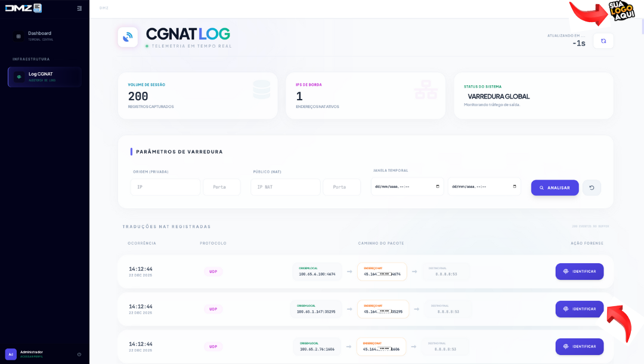Click IDENTIFICAR for the 100.65.6.100 entry

click(x=579, y=272)
